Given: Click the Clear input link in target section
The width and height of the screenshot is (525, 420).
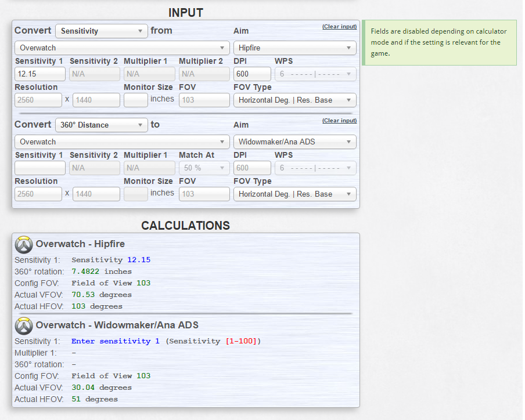Looking at the screenshot, I should pos(340,121).
